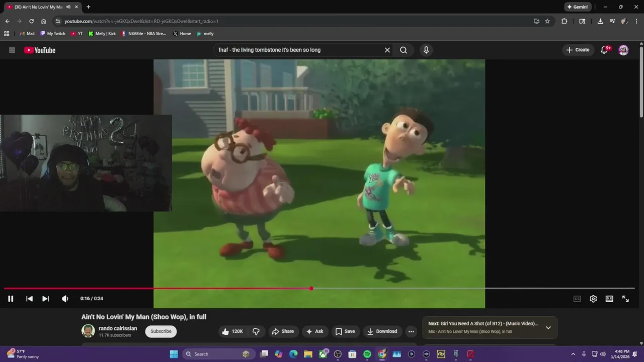The image size is (644, 362).
Task: Subscribe to rando calrissian
Action: (x=161, y=331)
